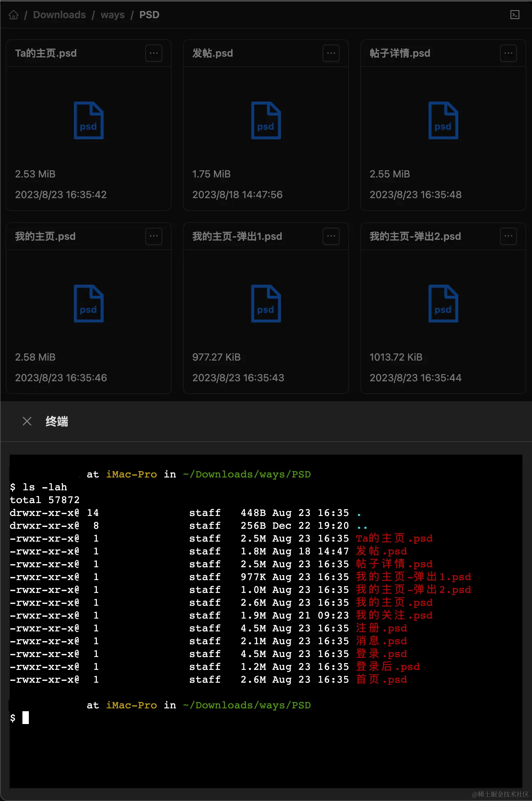
Task: Navigate to Downloads in breadcrumb
Action: 59,15
